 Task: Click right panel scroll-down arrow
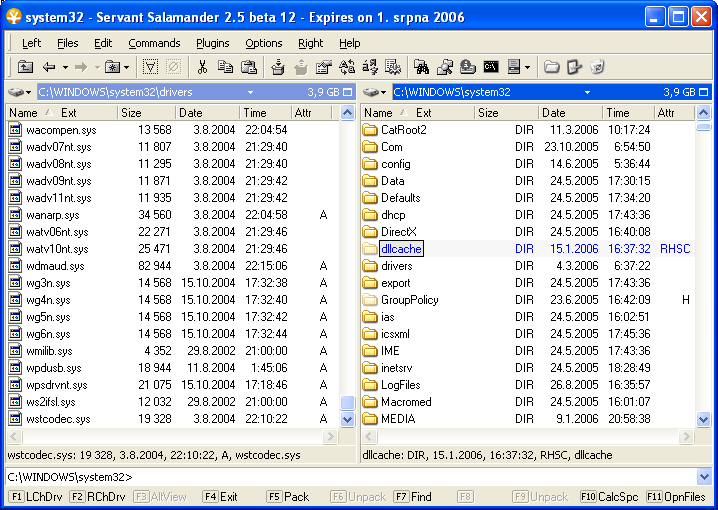[x=704, y=419]
